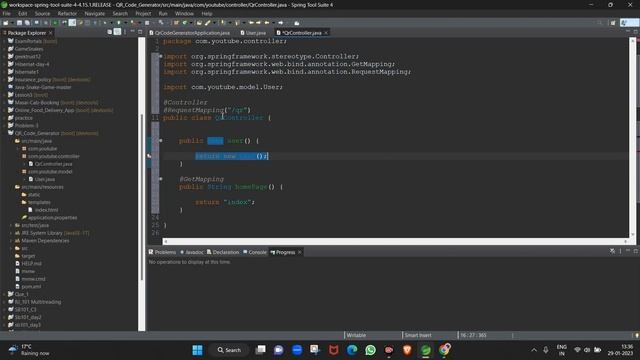Viewport: 640px width, 360px height.
Task: Click the green Run toolbar icon
Action: click(55, 23)
